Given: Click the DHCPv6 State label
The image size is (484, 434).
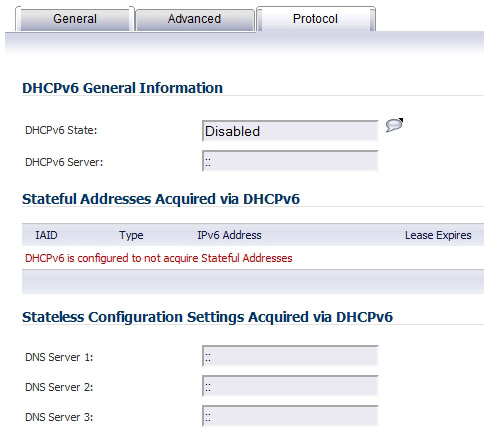Looking at the screenshot, I should (61, 130).
